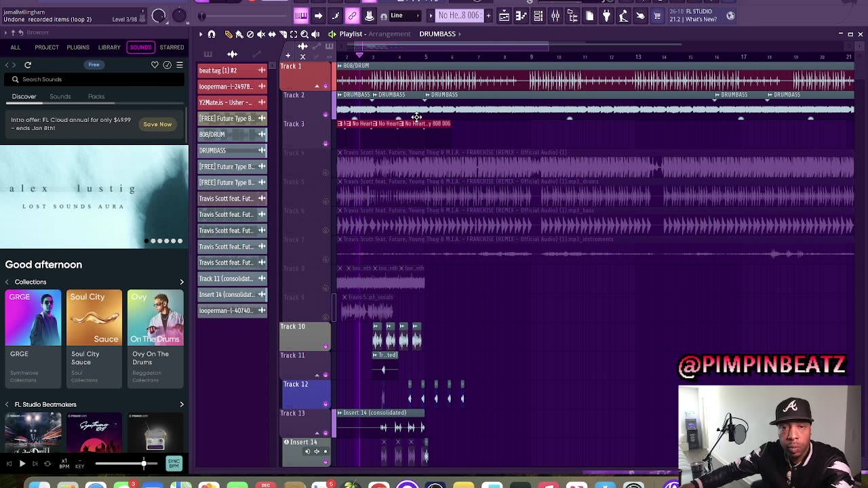This screenshot has height=488, width=868.
Task: Expand FL Studio Beatmakers with the right arrow
Action: (x=181, y=405)
